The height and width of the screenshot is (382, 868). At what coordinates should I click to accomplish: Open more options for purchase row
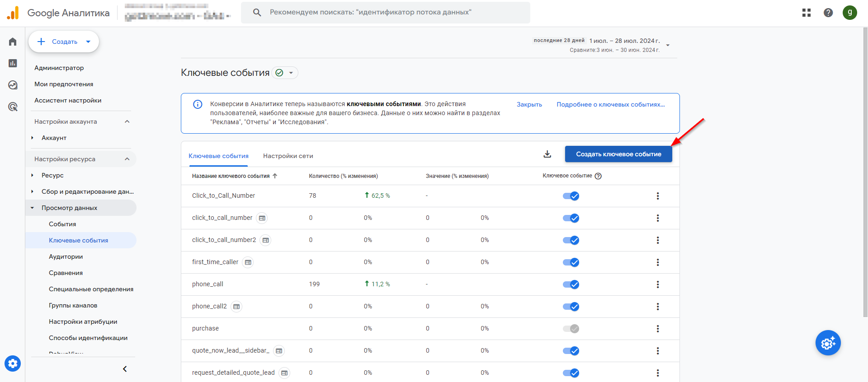658,329
